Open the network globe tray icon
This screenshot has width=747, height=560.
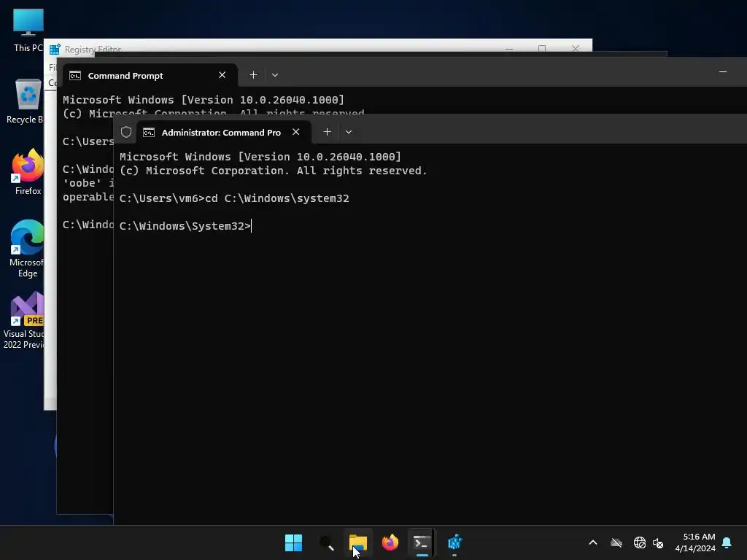pos(639,542)
